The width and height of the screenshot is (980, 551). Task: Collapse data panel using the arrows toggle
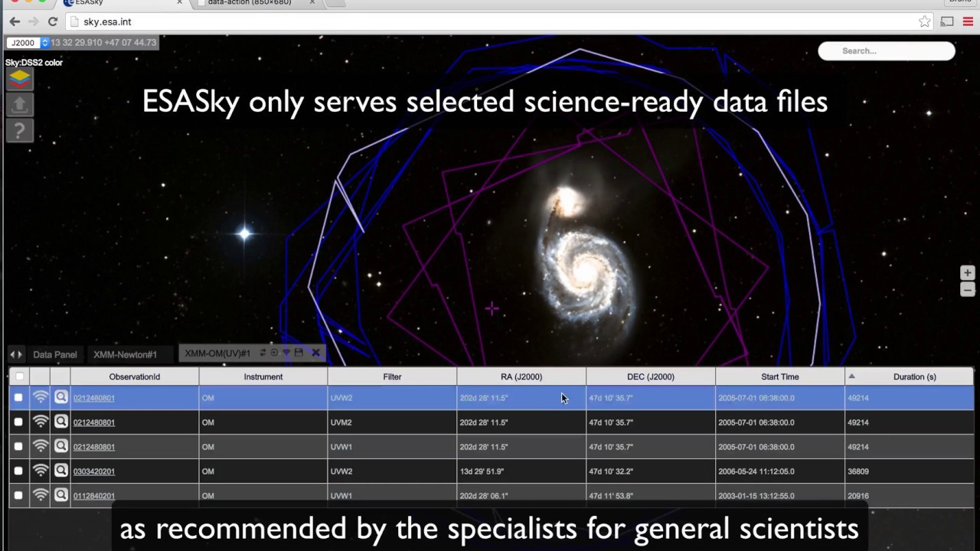(x=15, y=354)
